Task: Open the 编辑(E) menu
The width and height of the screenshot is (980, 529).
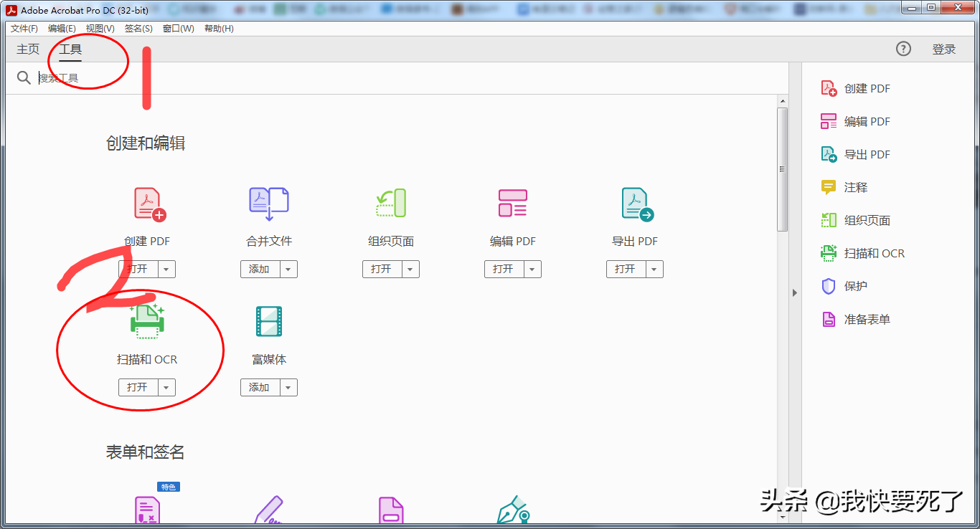Action: pyautogui.click(x=62, y=28)
